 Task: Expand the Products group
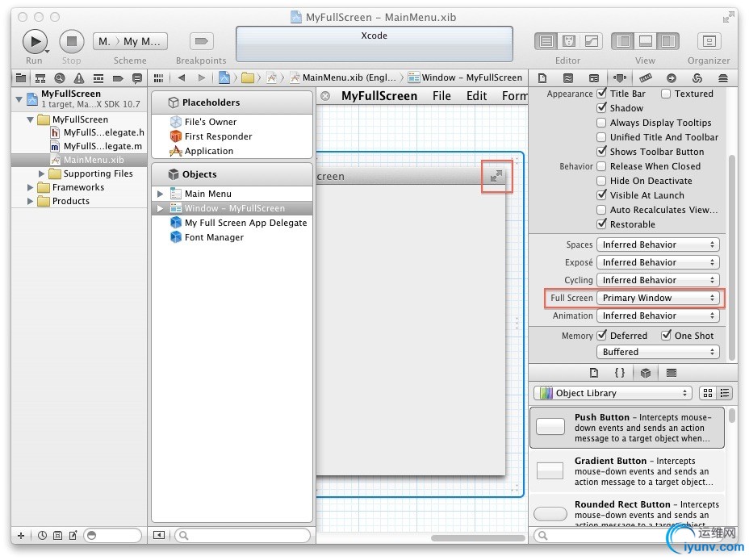pyautogui.click(x=30, y=202)
